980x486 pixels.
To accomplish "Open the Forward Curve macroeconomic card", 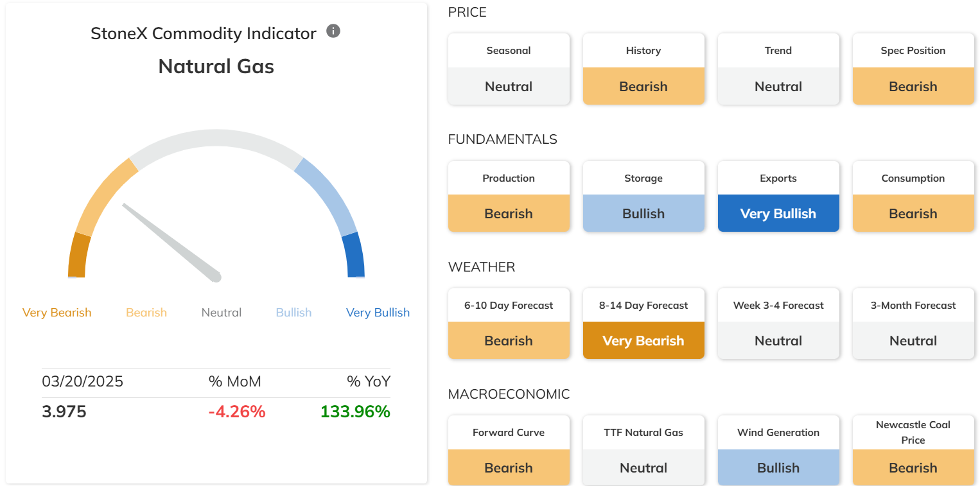I will 509,451.
